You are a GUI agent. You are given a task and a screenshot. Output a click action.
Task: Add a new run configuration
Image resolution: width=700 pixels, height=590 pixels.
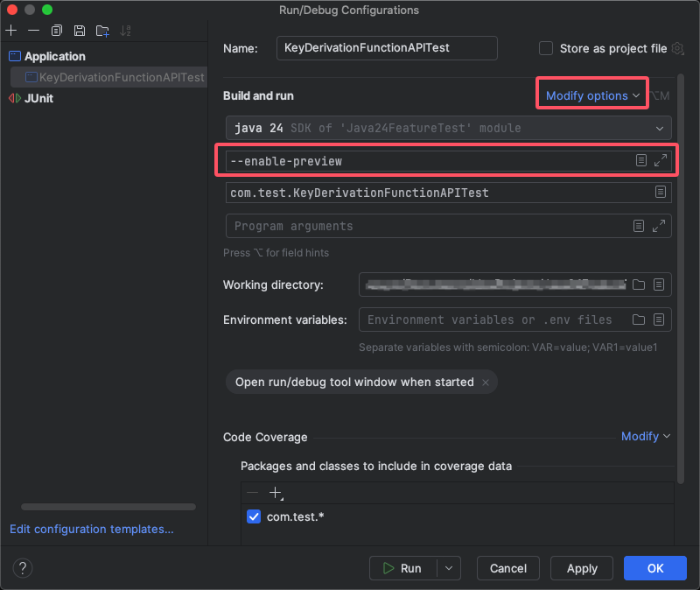point(10,30)
